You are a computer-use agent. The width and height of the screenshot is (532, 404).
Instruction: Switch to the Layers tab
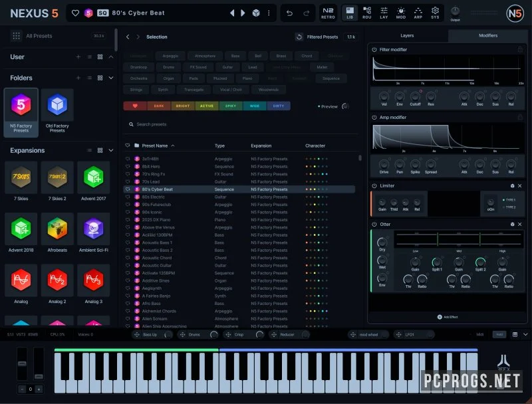(407, 36)
